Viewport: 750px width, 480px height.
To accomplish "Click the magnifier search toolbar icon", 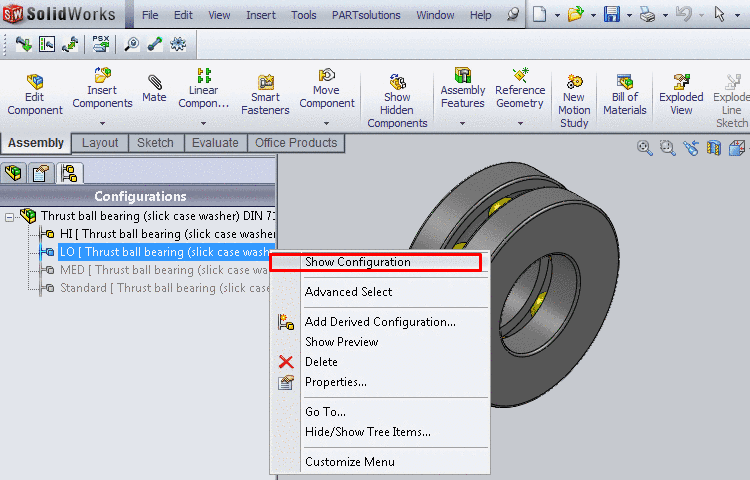I will pyautogui.click(x=132, y=44).
